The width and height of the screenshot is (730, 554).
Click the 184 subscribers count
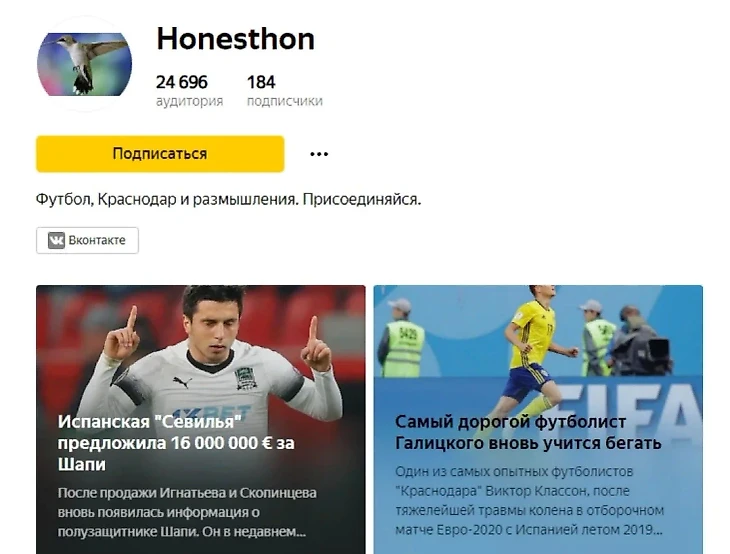pyautogui.click(x=261, y=82)
